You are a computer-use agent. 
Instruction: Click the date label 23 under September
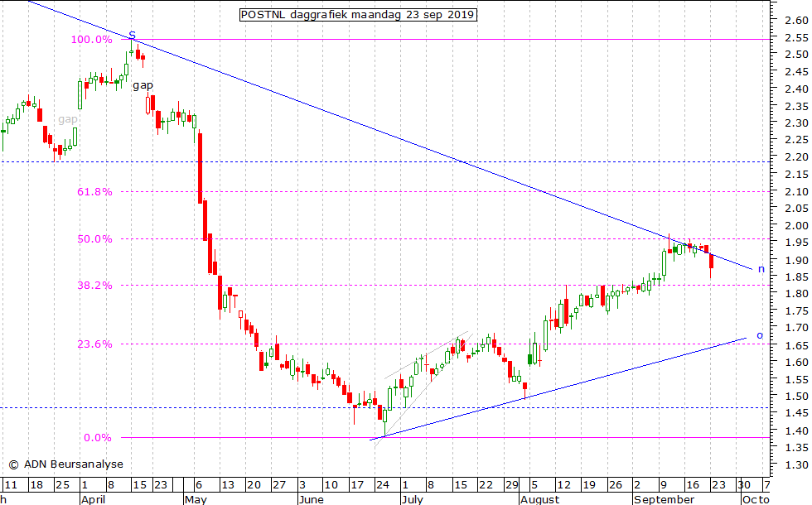(718, 485)
